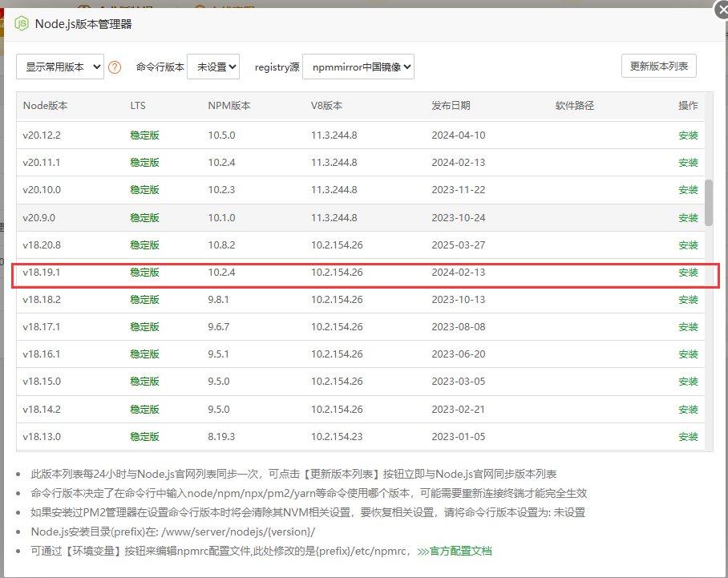Click the version list scrollbar

click(709, 204)
